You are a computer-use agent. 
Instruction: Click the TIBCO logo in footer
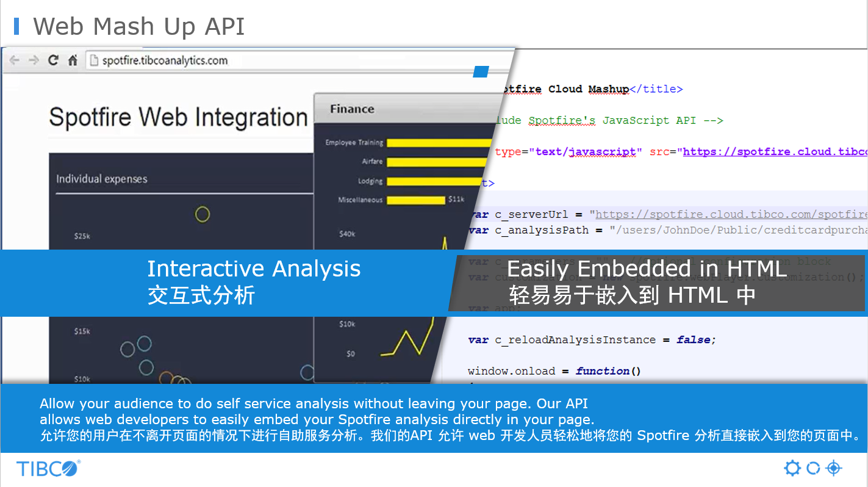pos(48,469)
